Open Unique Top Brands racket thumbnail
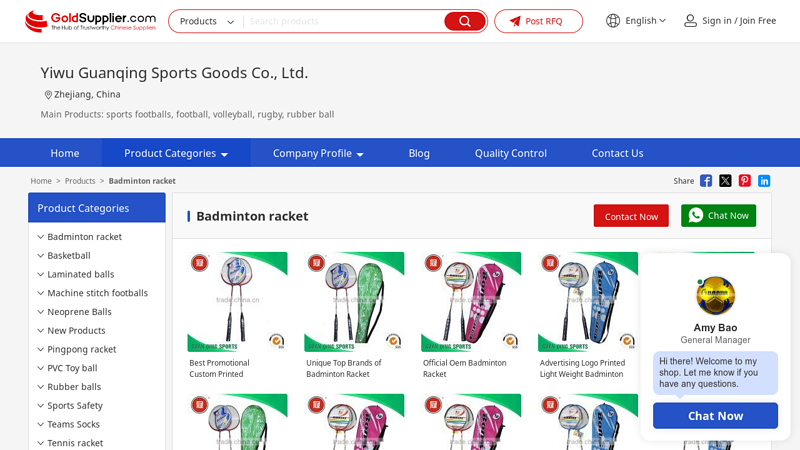 tap(354, 302)
